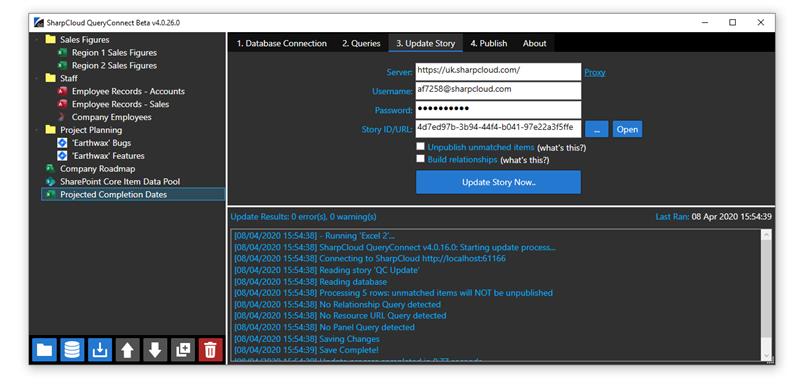800x384 pixels.
Task: Collapse the Sales Figures folder arrow
Action: tap(36, 39)
